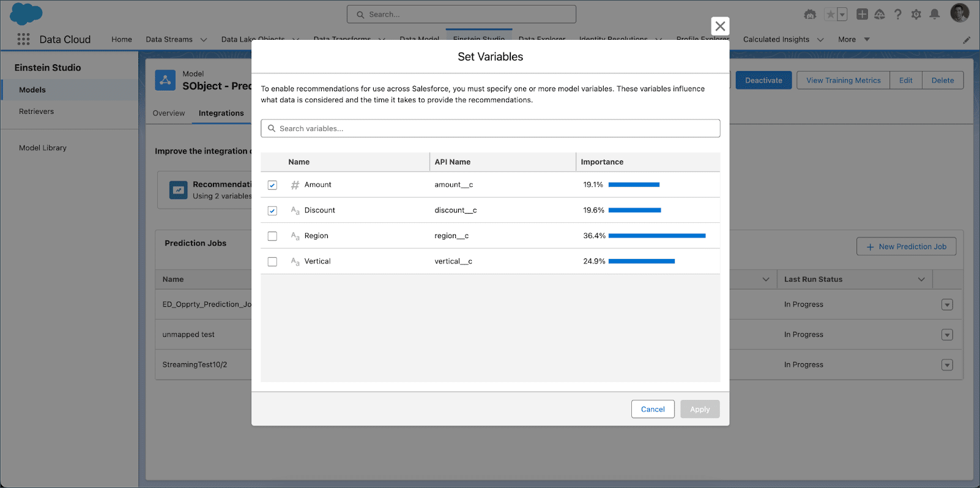980x488 pixels.
Task: Open the Last Run Status column menu
Action: (x=921, y=279)
